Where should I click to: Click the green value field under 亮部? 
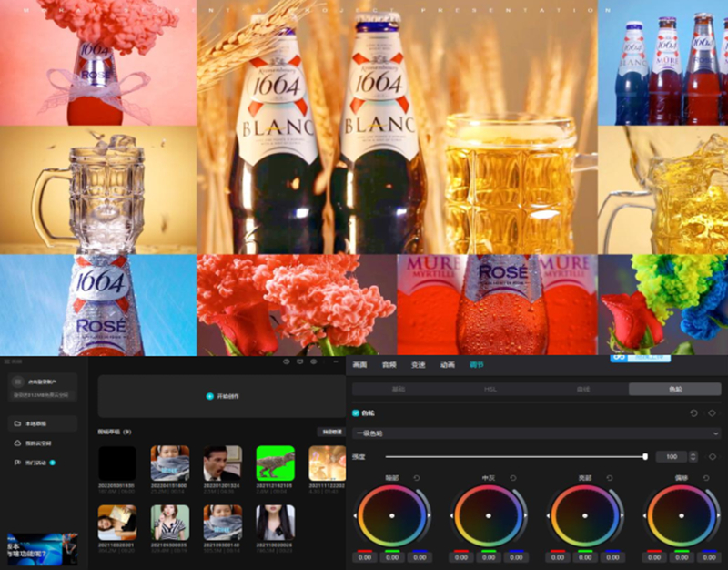coord(585,557)
